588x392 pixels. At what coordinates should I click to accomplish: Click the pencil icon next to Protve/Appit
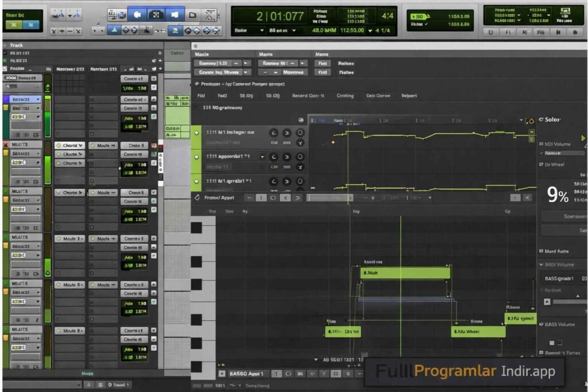pyautogui.click(x=198, y=197)
